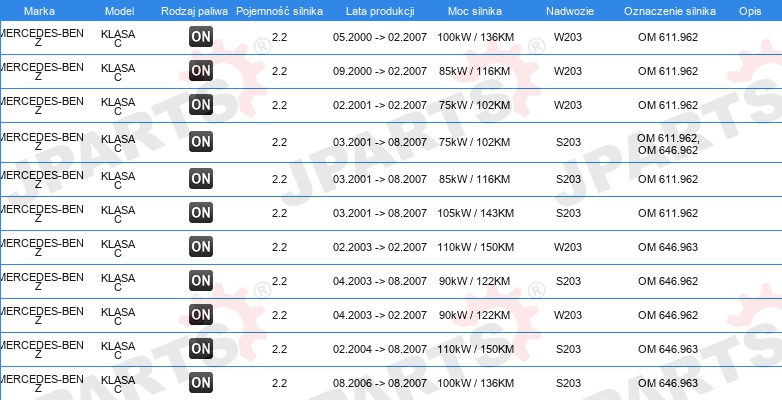The height and width of the screenshot is (400, 782).
Task: Click OM 611.962 in the 05.2000 row
Action: (x=668, y=37)
